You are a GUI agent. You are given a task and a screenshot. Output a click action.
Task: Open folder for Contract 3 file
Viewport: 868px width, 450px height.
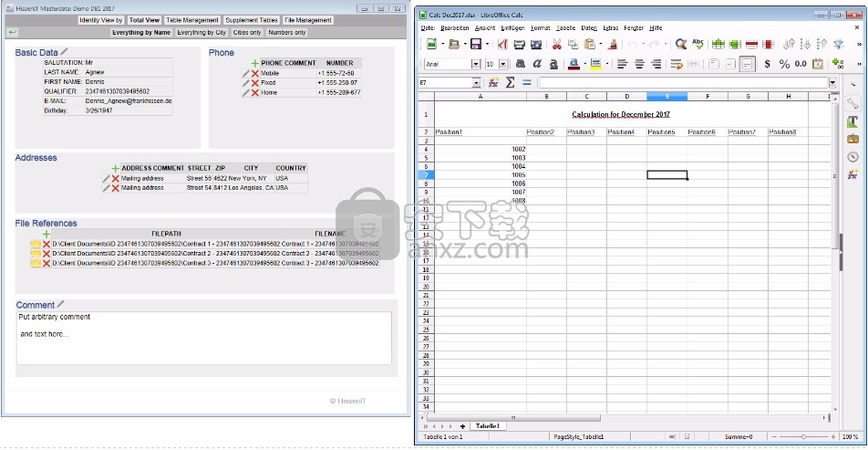tap(36, 263)
